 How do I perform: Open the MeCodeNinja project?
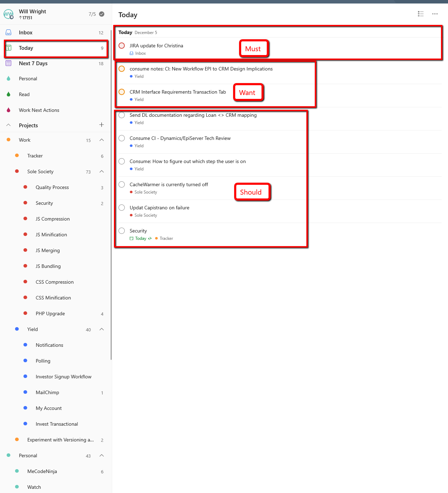click(x=55, y=471)
